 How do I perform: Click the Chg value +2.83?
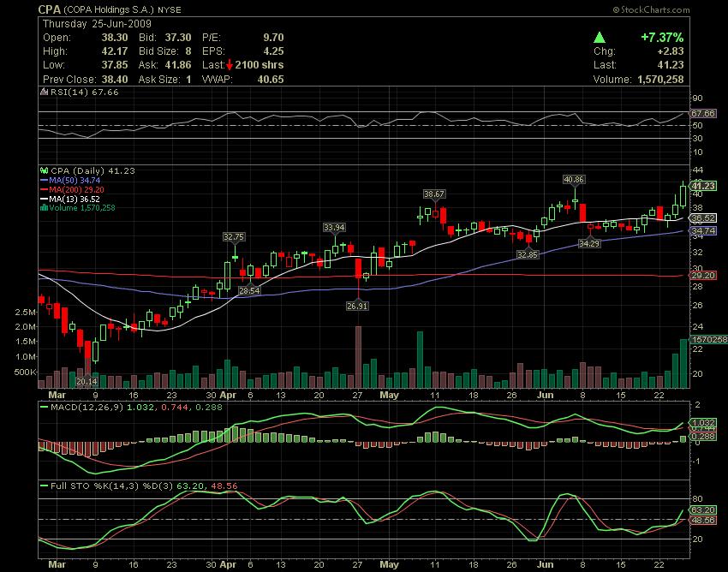pyautogui.click(x=670, y=51)
